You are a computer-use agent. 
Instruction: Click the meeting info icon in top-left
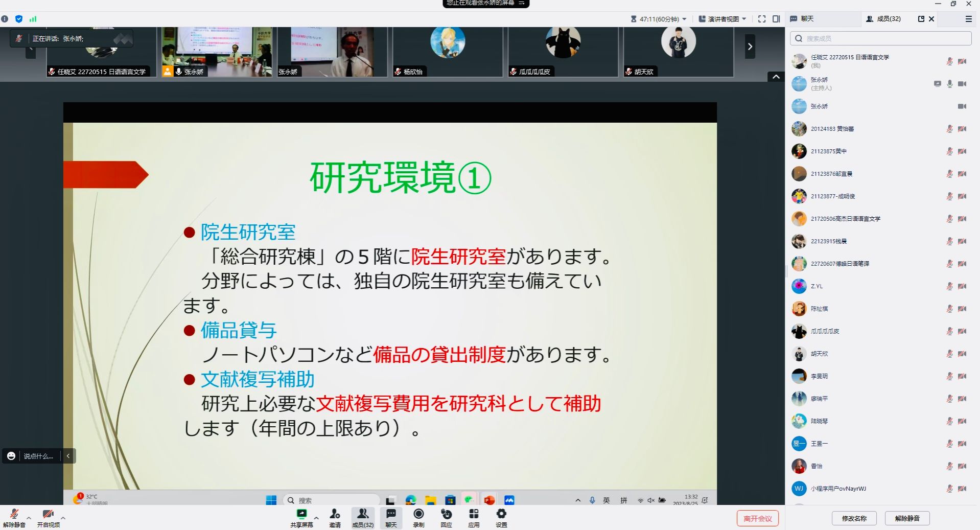[5, 19]
